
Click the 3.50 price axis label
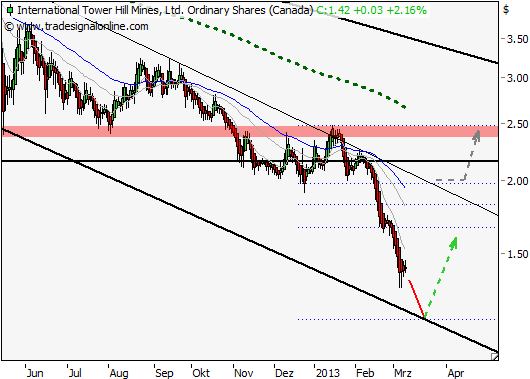[x=517, y=39]
